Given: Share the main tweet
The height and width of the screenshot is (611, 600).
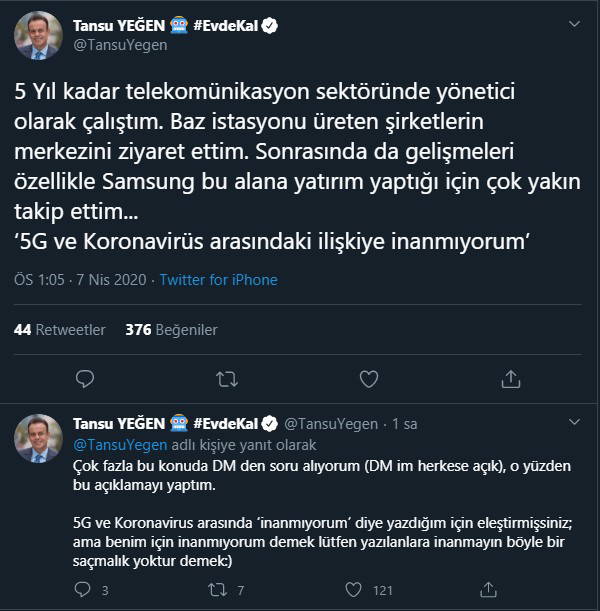Looking at the screenshot, I should (511, 378).
